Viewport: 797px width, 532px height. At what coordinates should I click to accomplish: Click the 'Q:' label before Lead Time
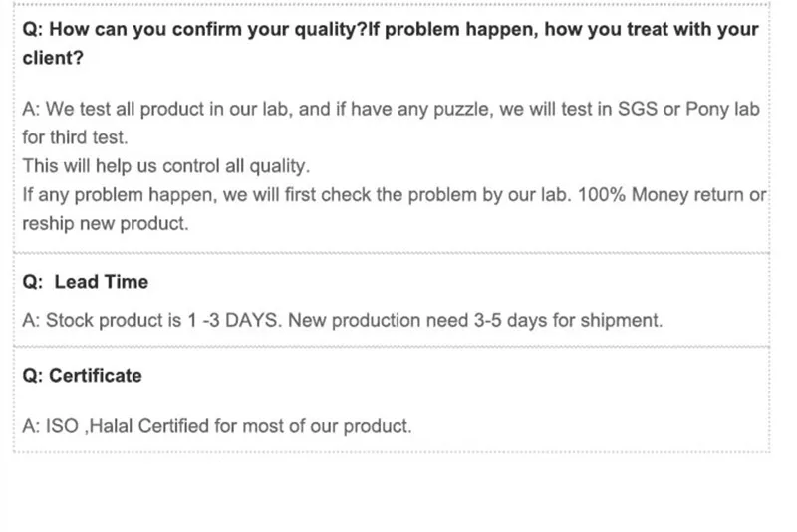[33, 282]
